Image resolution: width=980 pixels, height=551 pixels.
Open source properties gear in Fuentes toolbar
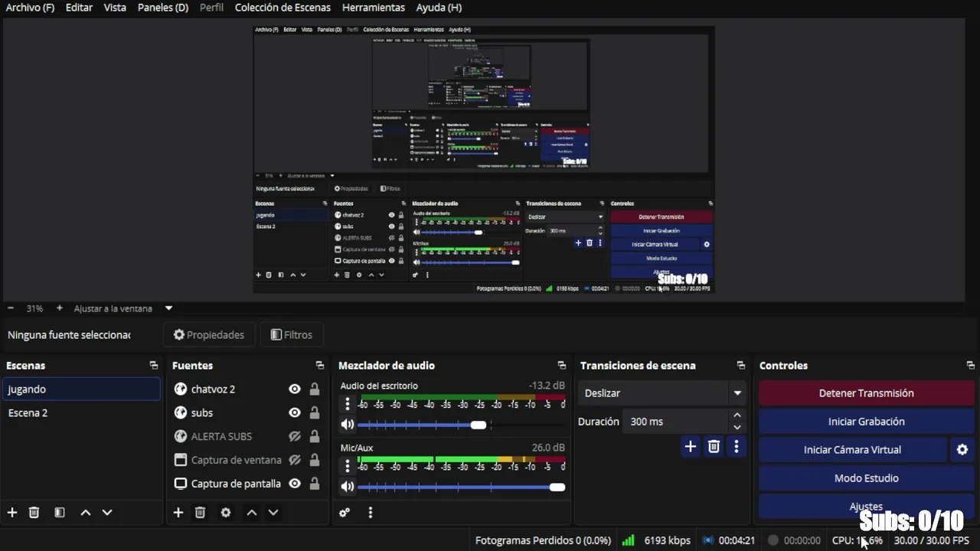tap(226, 513)
